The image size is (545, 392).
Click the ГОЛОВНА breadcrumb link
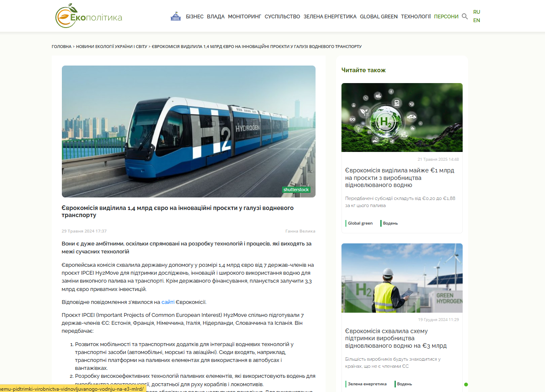coord(61,47)
